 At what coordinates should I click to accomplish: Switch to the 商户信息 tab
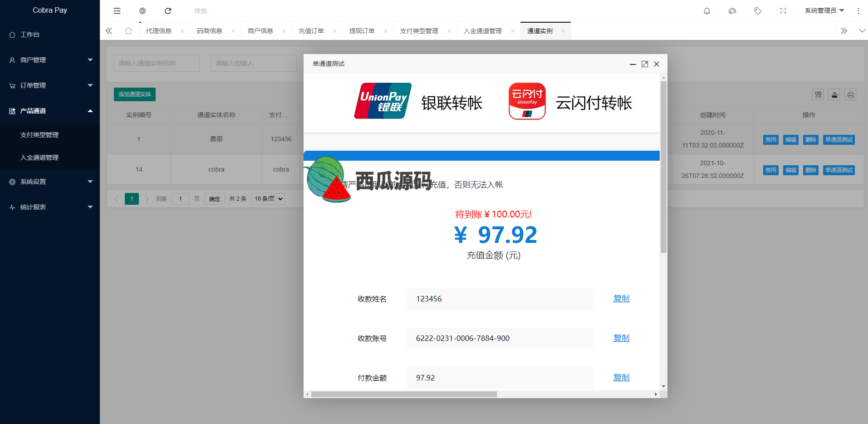pyautogui.click(x=260, y=31)
